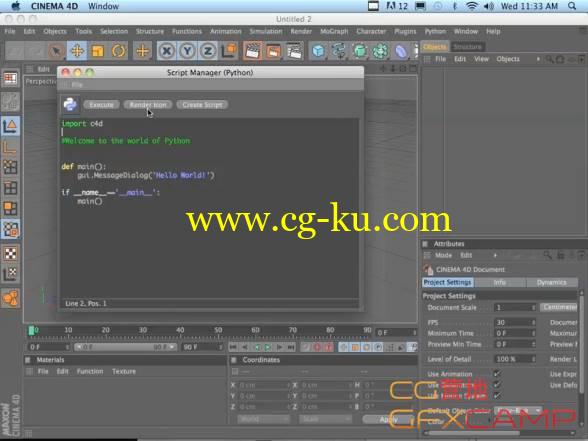Click the preview range slider bar
The height and width of the screenshot is (441, 588).
tap(125, 347)
